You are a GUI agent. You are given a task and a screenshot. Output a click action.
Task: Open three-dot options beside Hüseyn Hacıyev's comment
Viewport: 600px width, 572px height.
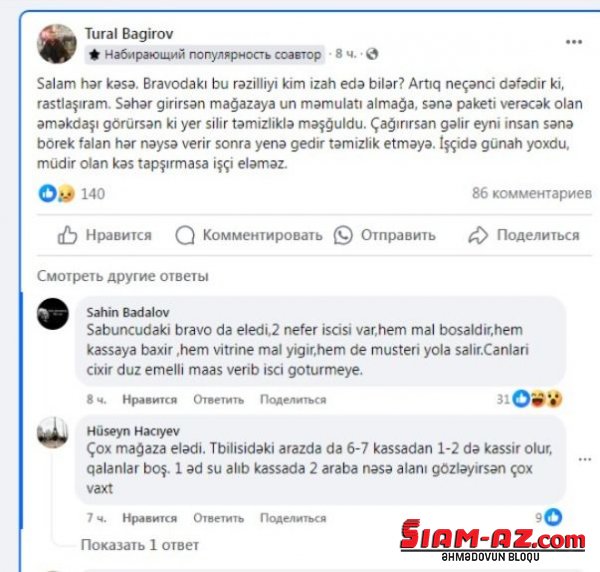click(585, 459)
